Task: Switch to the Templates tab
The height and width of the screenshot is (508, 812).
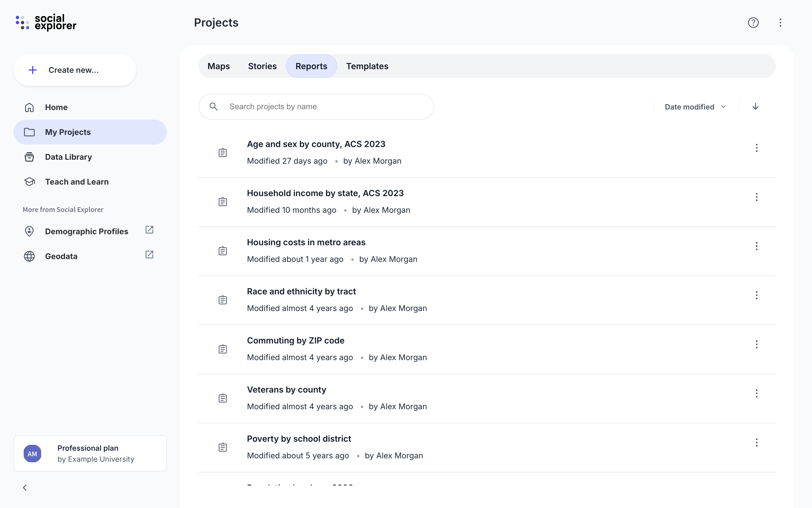Action: pos(367,66)
